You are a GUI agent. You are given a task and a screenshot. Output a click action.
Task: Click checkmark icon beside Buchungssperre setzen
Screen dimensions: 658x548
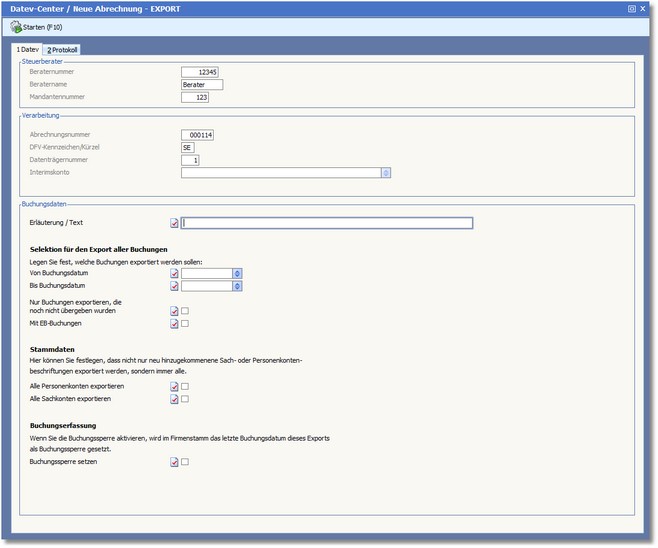(x=175, y=462)
